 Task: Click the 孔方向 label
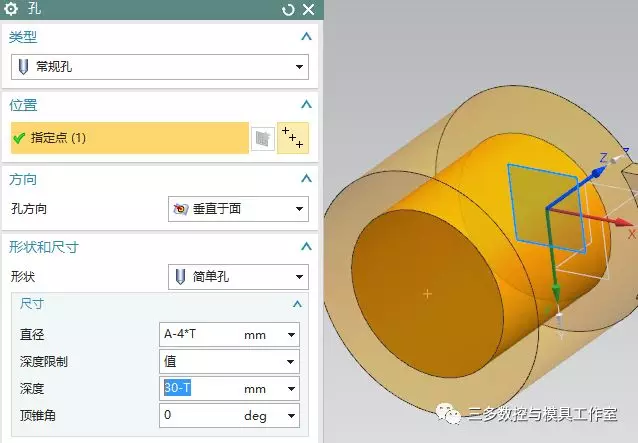point(29,209)
